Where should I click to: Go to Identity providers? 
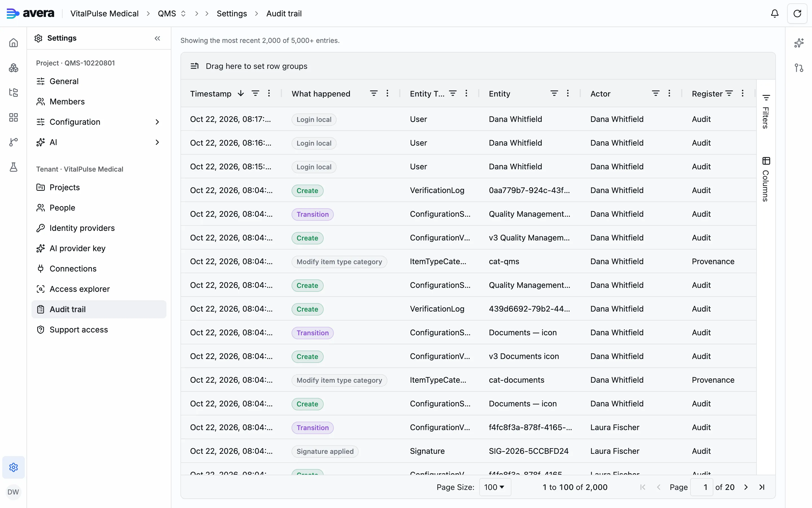(99, 228)
